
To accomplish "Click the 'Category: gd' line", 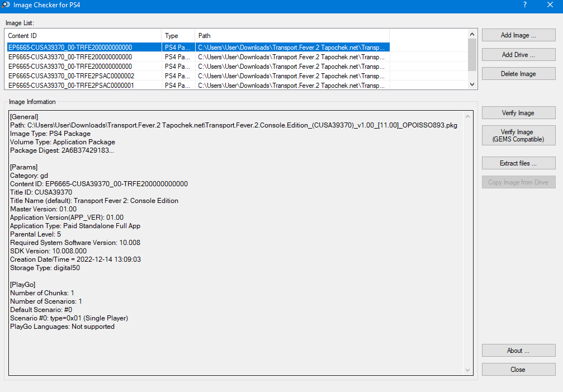I will click(29, 176).
